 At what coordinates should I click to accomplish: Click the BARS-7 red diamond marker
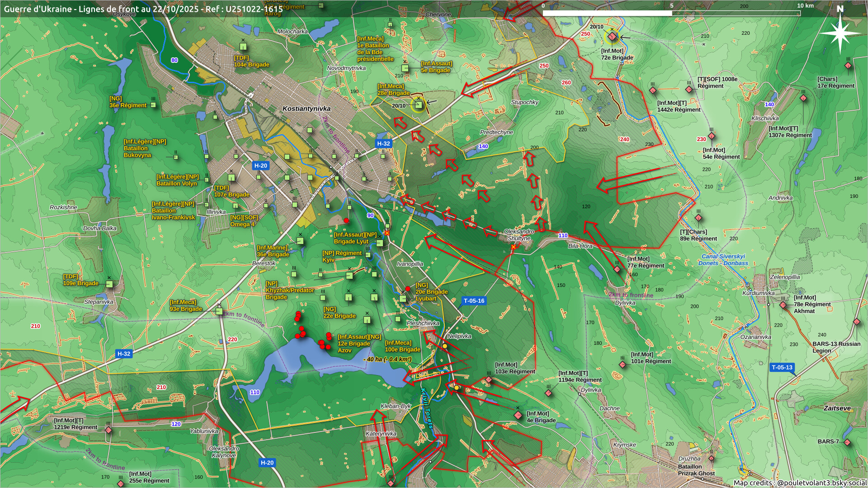click(x=847, y=442)
